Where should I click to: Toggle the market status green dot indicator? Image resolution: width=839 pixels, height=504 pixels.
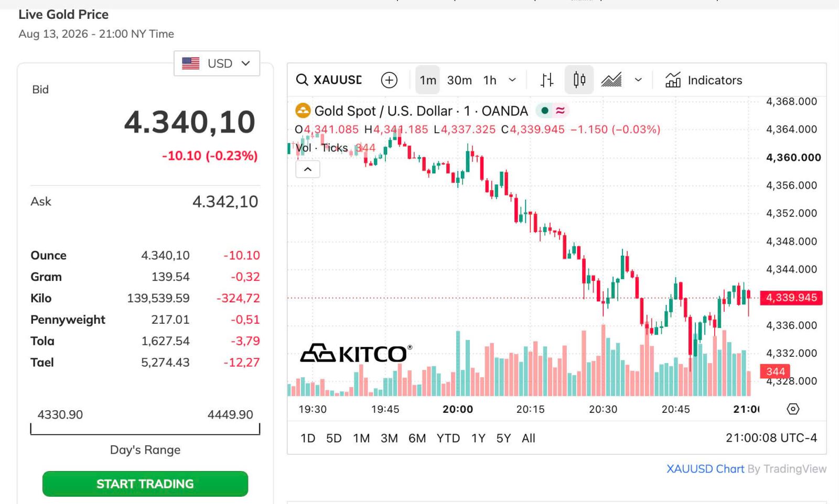(545, 111)
